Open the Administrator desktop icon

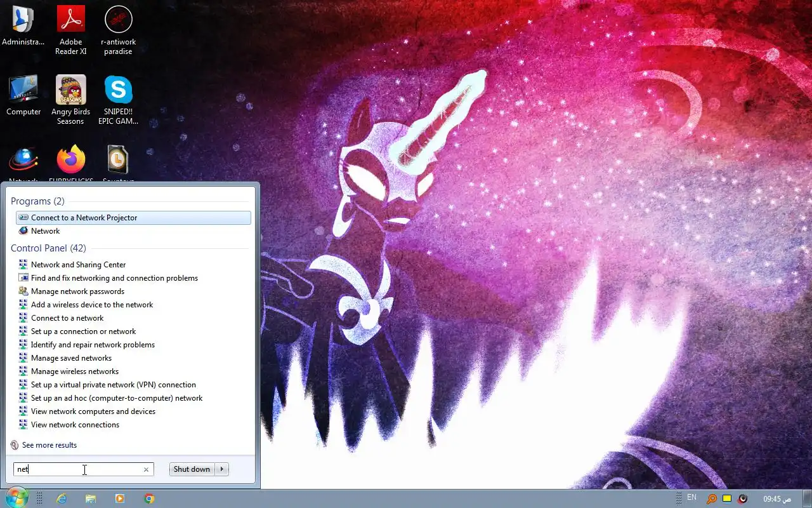pos(23,27)
